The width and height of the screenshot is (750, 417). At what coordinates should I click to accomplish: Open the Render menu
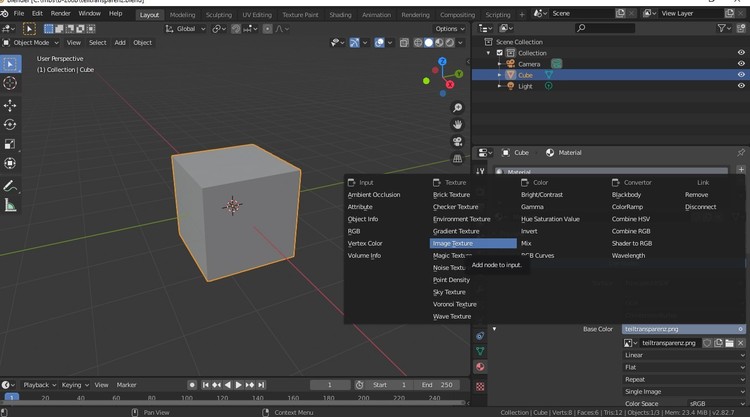[x=61, y=13]
